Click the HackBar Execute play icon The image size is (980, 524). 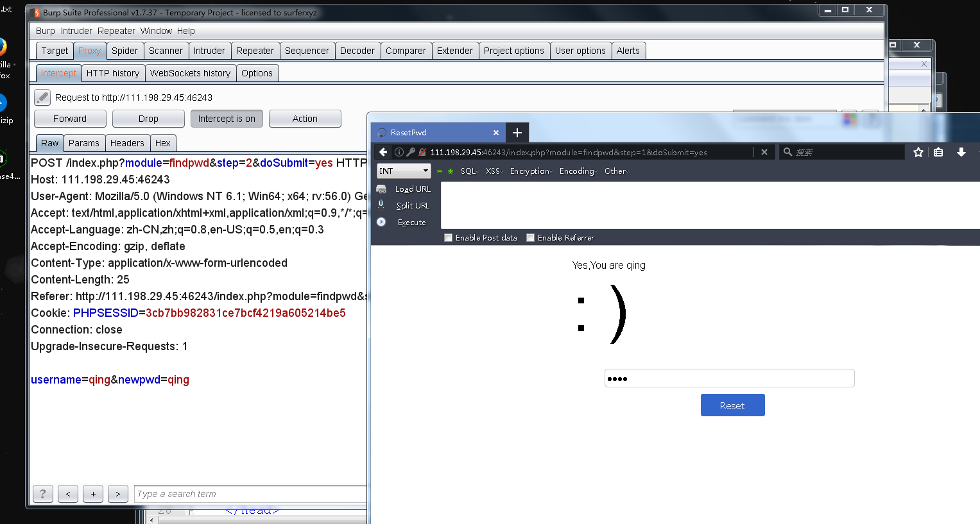(381, 222)
